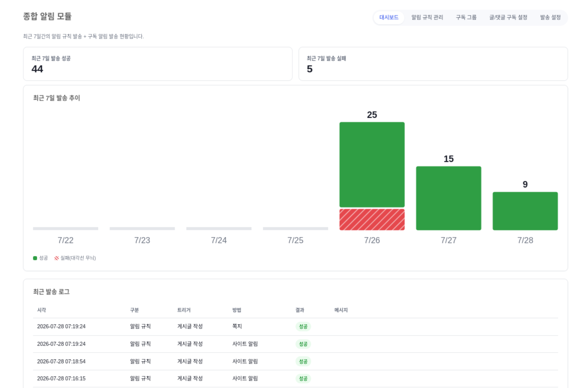Select the 07:16:15 log row

pos(295,379)
